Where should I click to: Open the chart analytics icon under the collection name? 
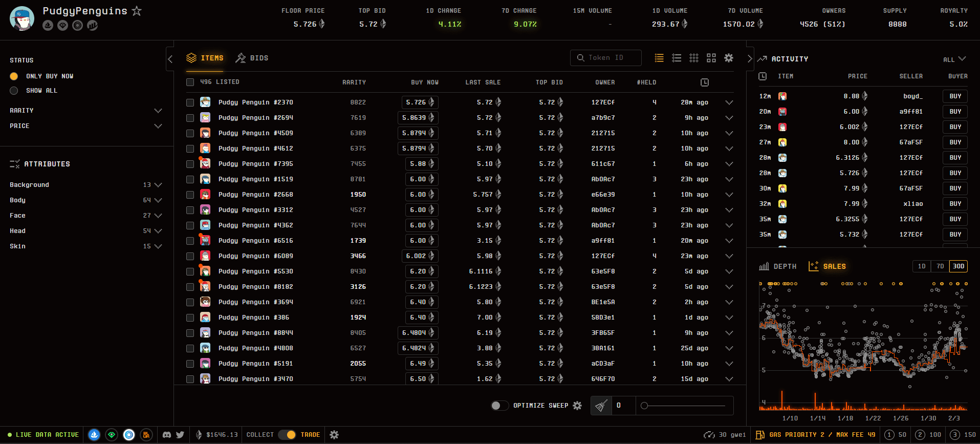click(93, 25)
